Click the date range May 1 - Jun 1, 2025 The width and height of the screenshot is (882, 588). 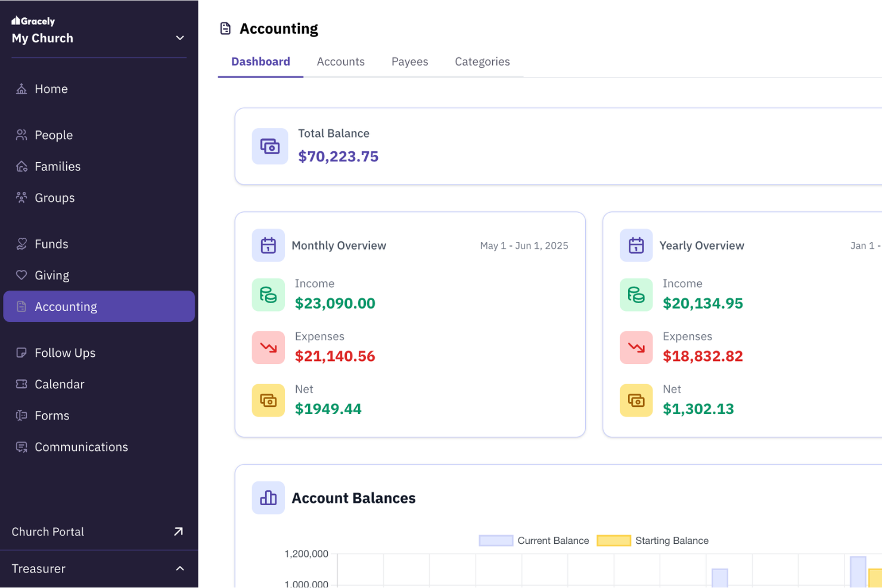click(x=524, y=245)
